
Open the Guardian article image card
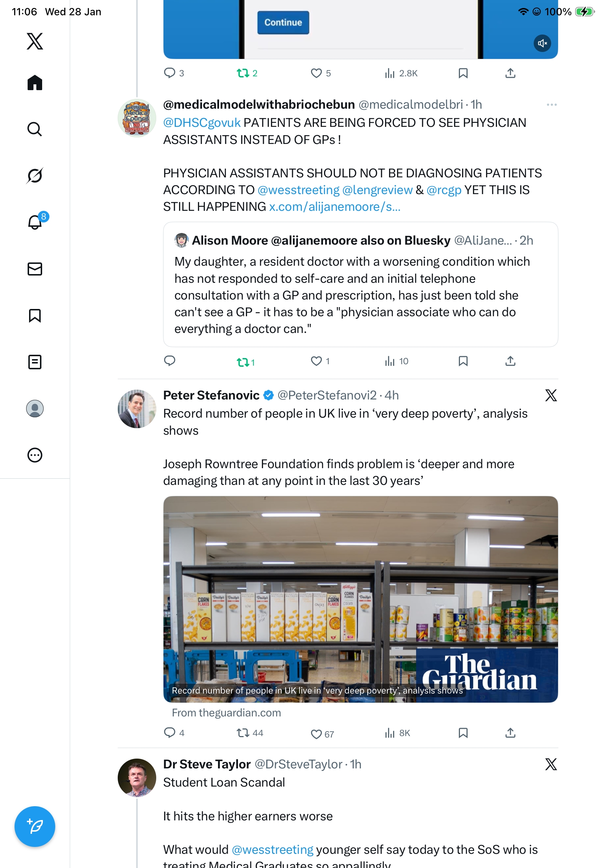click(360, 599)
